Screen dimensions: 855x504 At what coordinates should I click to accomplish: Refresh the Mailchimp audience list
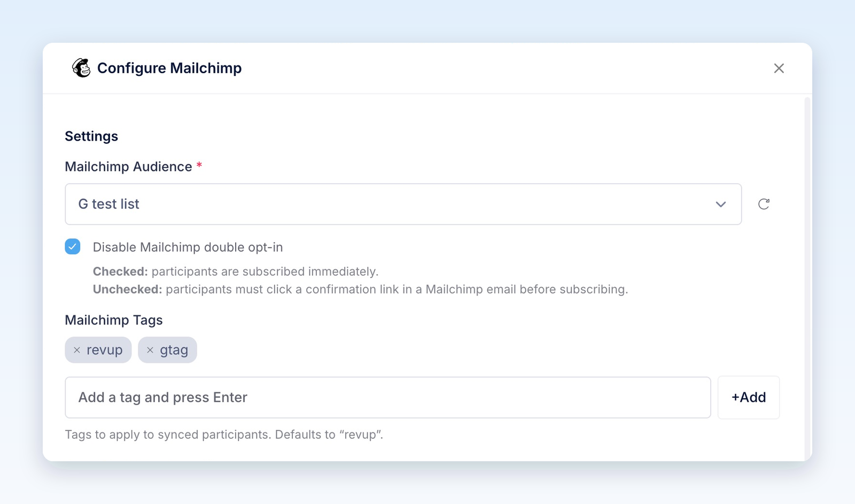764,204
